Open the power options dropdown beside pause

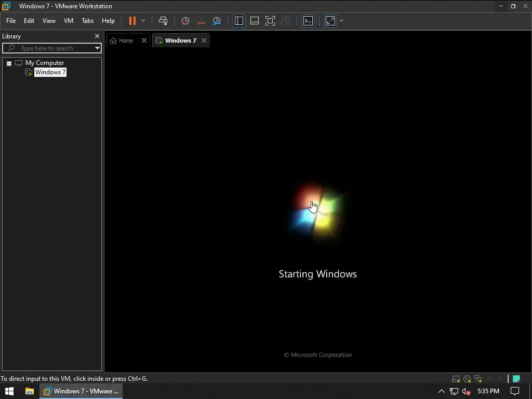[x=143, y=21]
